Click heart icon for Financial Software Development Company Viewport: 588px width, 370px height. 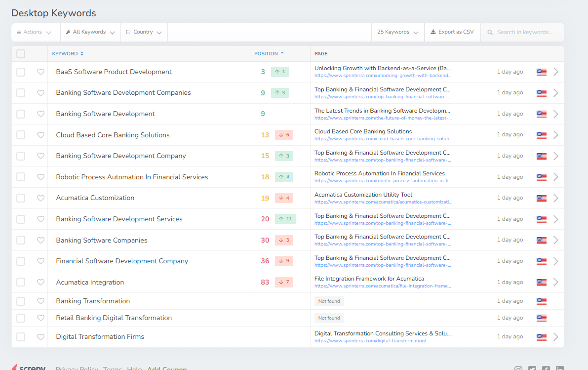[40, 261]
